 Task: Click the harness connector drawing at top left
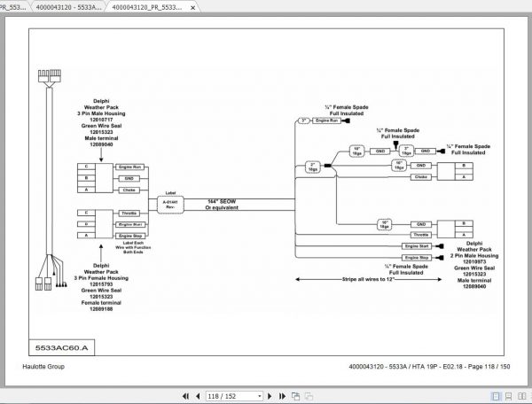(x=50, y=75)
